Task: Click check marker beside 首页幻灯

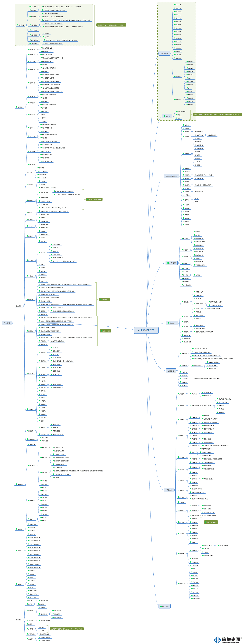Action: [29, 61]
